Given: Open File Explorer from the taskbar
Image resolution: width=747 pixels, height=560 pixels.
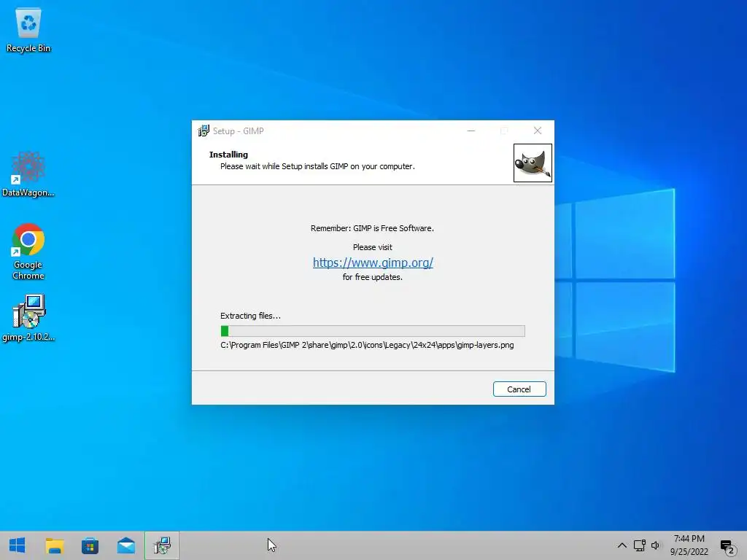Looking at the screenshot, I should click(54, 545).
